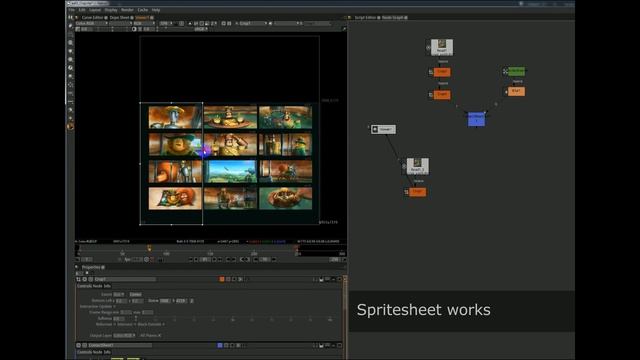Image resolution: width=640 pixels, height=360 pixels.
Task: Switch to the Curve Editor tab
Action: click(92, 18)
